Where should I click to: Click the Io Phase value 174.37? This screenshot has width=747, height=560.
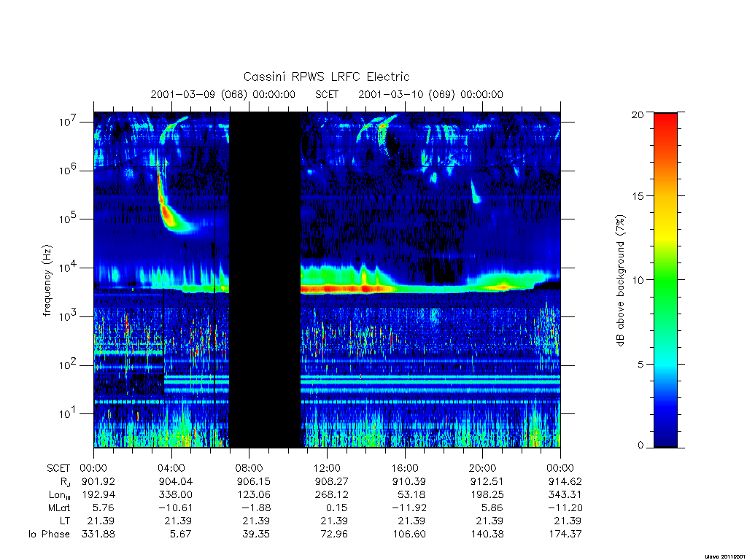(x=565, y=534)
